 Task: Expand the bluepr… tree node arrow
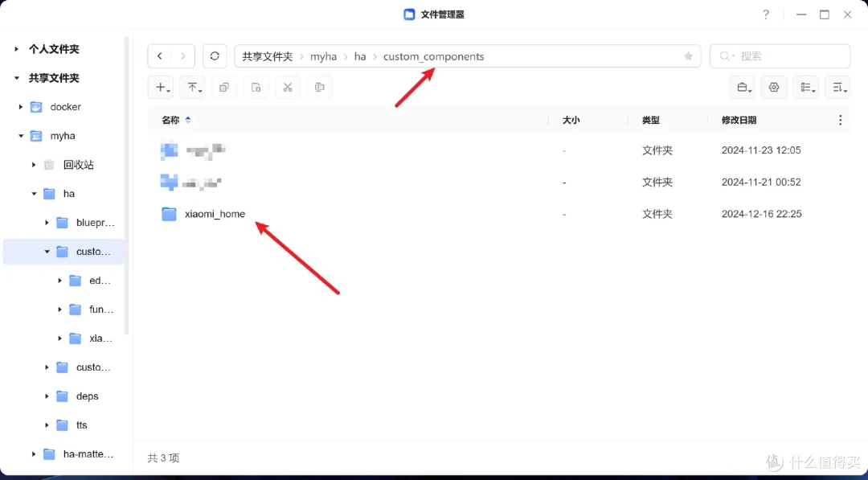pos(47,223)
